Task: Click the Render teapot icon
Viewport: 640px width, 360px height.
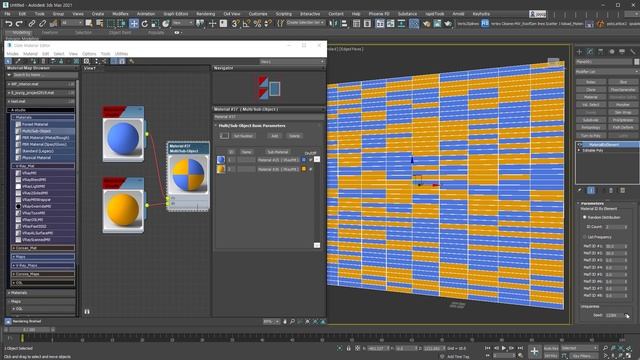Action: [x=448, y=24]
